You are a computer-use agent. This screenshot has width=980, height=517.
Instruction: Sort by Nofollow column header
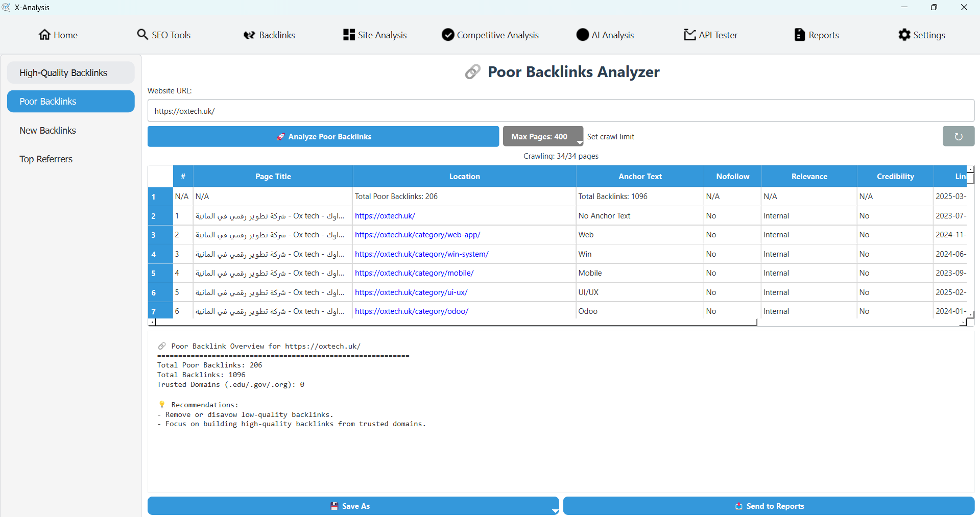(733, 177)
